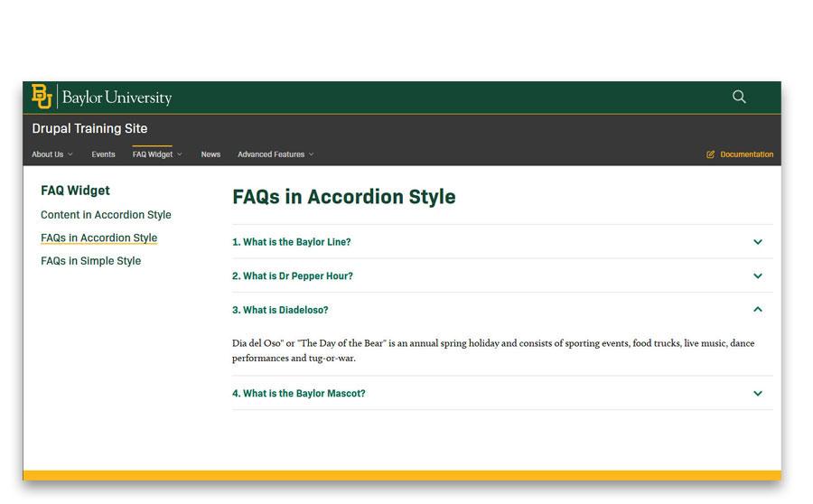The width and height of the screenshot is (813, 504).
Task: Select About Us in the navigation
Action: point(47,154)
